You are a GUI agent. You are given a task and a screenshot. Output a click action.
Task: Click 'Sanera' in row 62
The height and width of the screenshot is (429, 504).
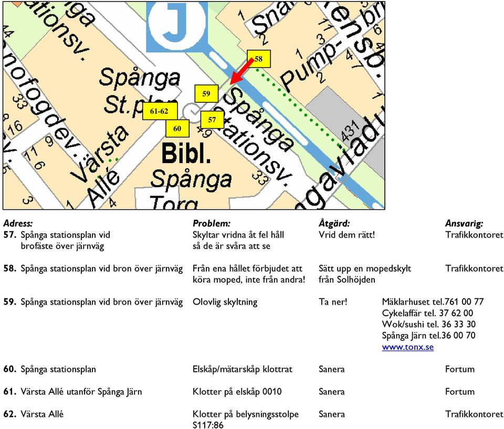(x=331, y=414)
